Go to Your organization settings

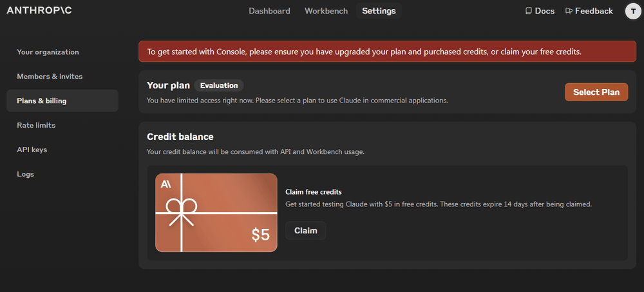tap(48, 52)
